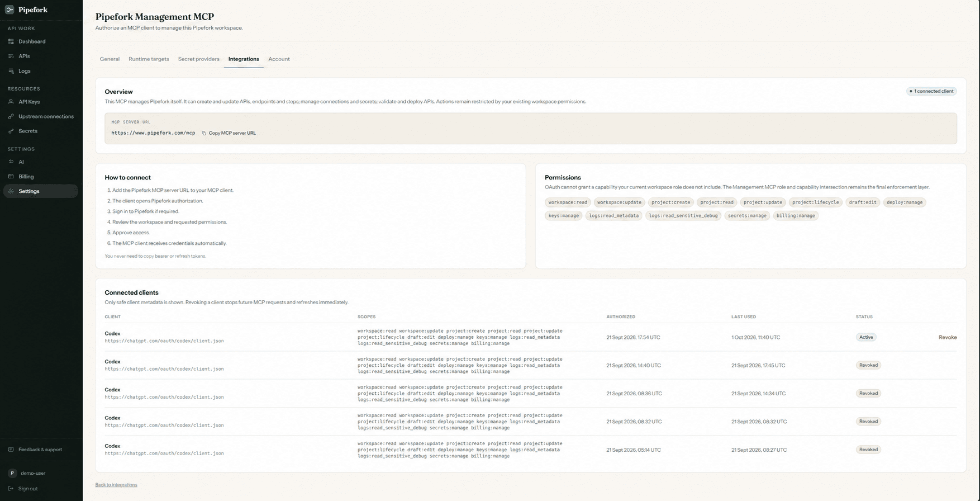The height and width of the screenshot is (501, 980).
Task: Click the copy icon beside MCP server URL
Action: [204, 133]
